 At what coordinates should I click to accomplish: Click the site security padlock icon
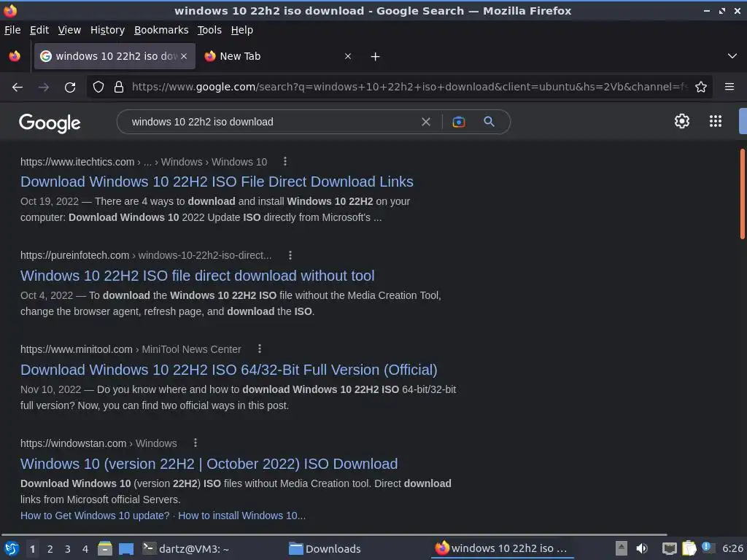coord(119,87)
